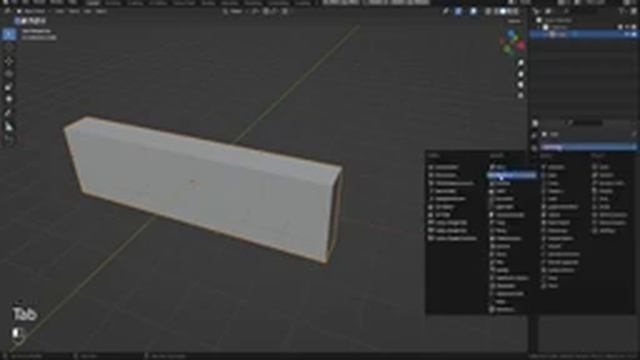Select the Add Cube tool
The image size is (640, 360).
pyautogui.click(x=9, y=140)
